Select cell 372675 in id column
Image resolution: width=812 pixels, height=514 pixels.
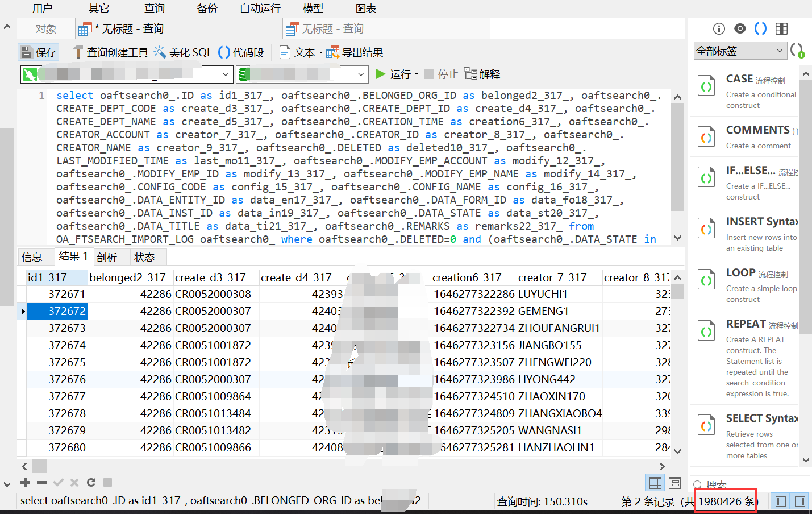pos(57,362)
